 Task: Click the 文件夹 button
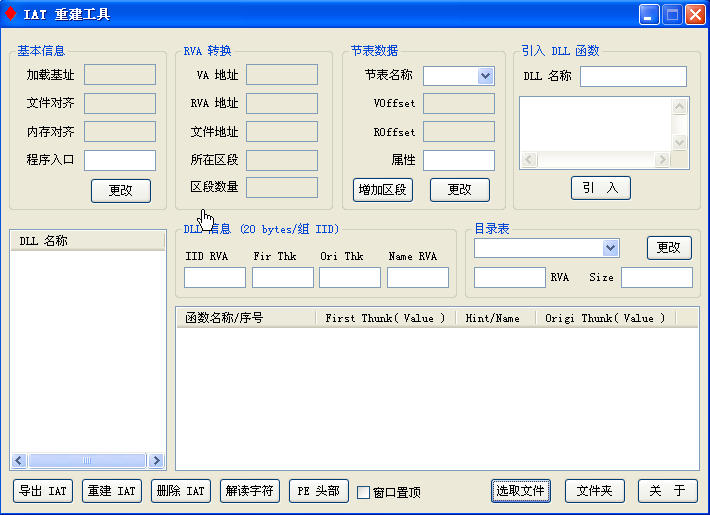(x=594, y=491)
